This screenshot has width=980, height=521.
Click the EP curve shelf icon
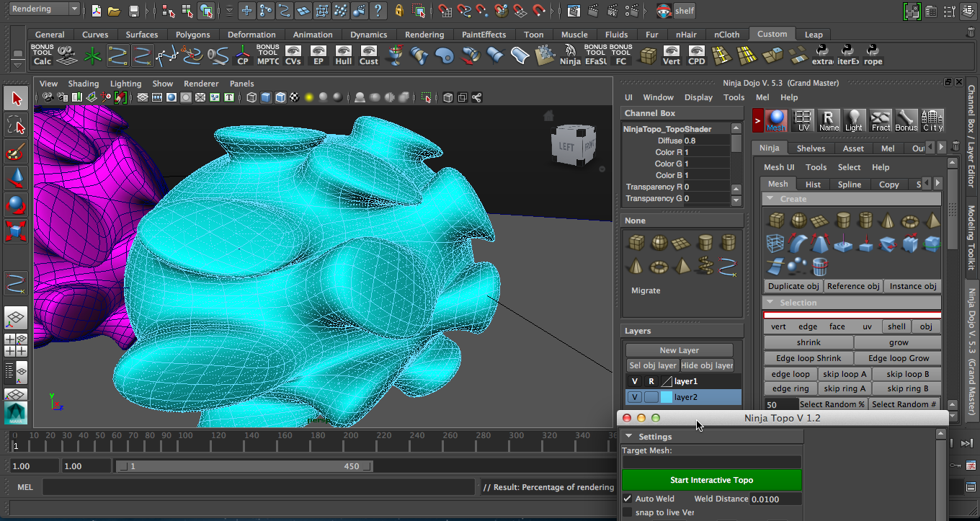pyautogui.click(x=318, y=55)
